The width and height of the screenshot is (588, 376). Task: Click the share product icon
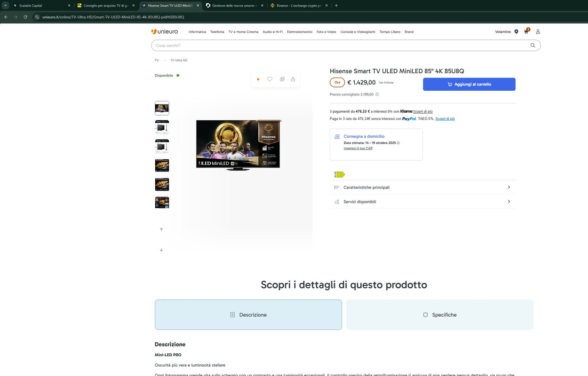pyautogui.click(x=293, y=79)
